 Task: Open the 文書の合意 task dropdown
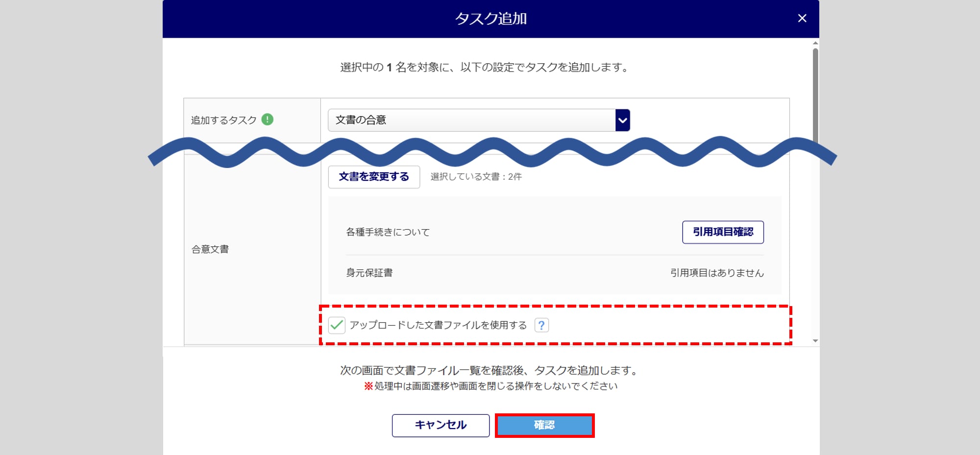[x=479, y=120]
